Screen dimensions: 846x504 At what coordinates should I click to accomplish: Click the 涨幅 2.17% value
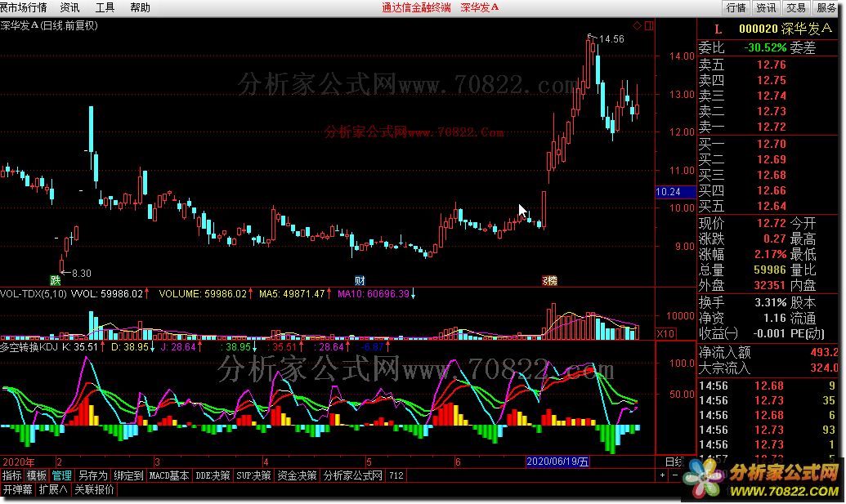(x=771, y=254)
